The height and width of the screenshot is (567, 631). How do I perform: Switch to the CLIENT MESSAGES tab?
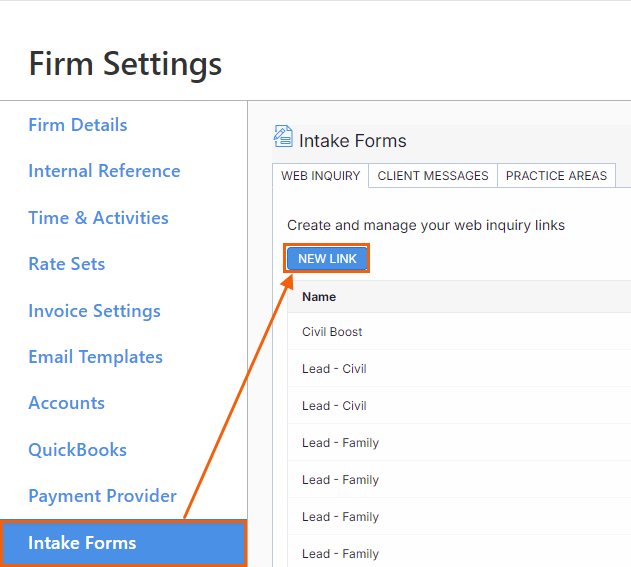click(x=433, y=176)
